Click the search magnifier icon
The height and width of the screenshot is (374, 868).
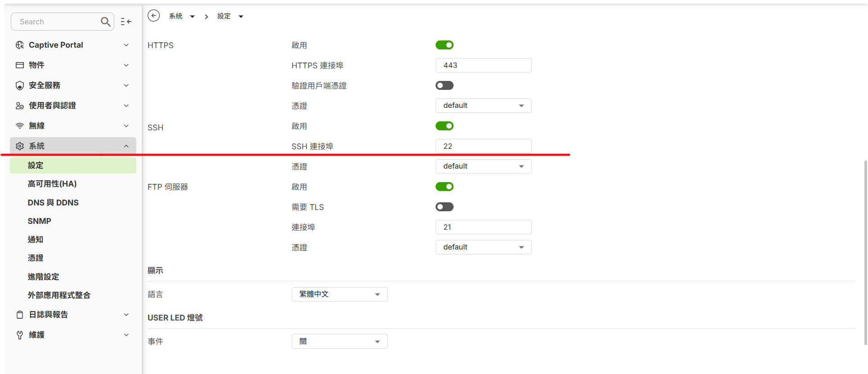point(105,22)
